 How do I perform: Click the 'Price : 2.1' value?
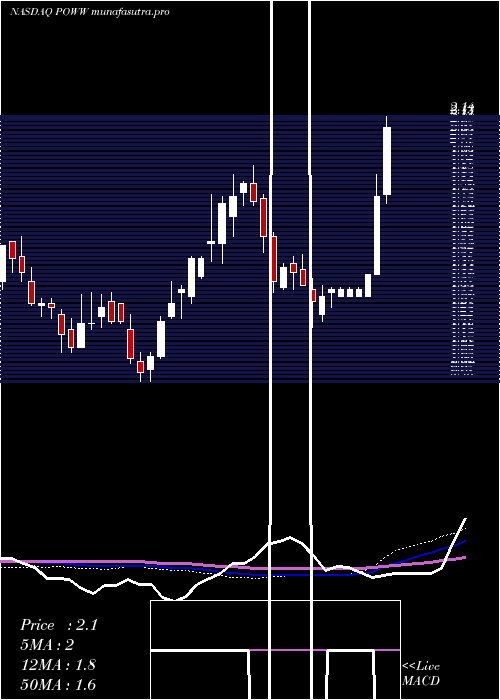click(x=58, y=625)
